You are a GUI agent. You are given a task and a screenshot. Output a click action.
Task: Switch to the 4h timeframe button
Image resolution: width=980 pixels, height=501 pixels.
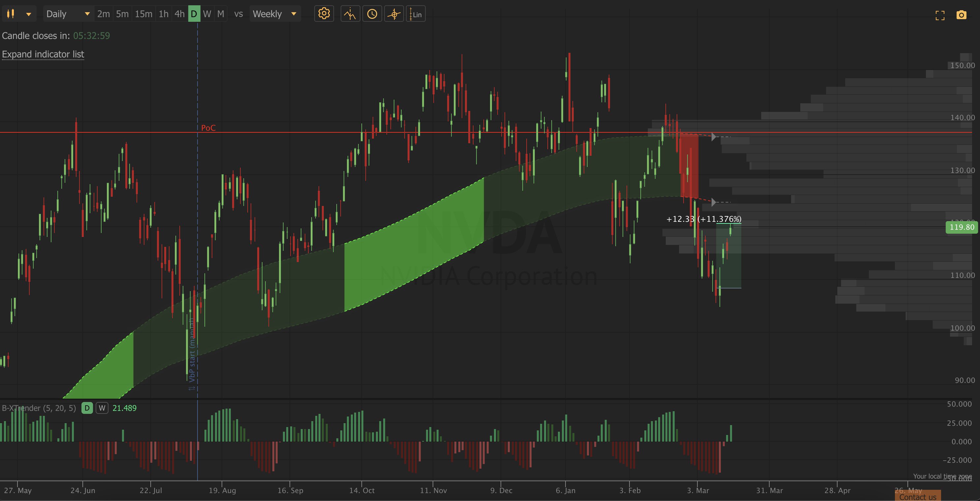[x=179, y=14]
